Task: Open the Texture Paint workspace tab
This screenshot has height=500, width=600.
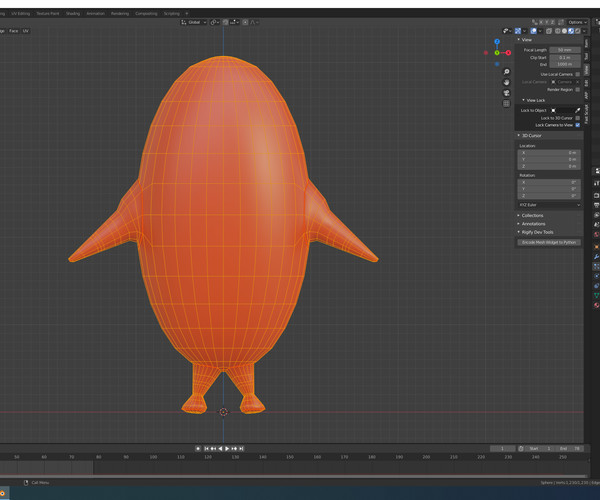Action: pyautogui.click(x=47, y=14)
